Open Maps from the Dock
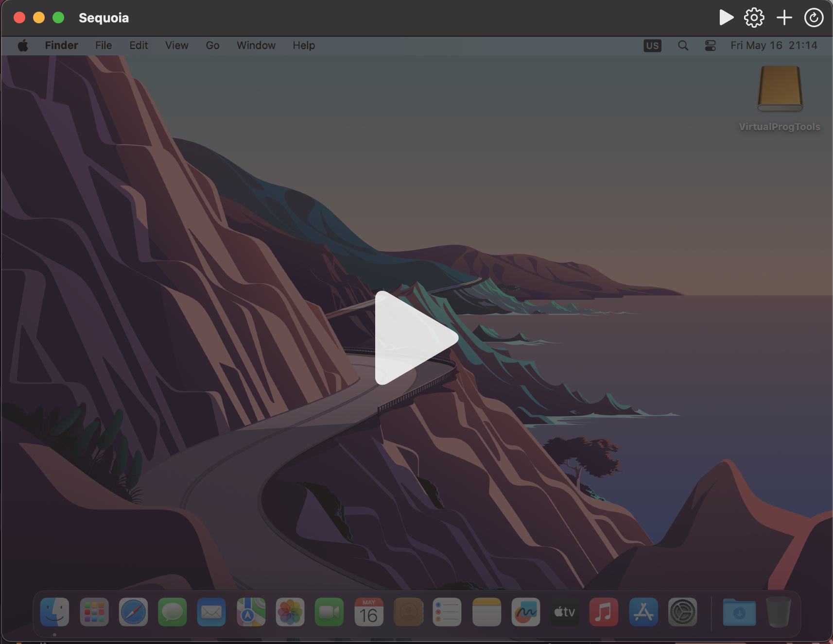Image resolution: width=833 pixels, height=644 pixels. 251,612
